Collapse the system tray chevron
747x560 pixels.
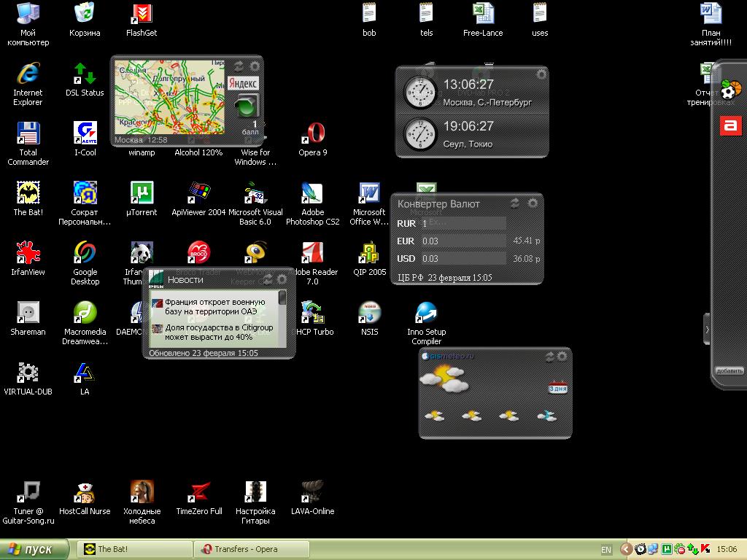[626, 548]
